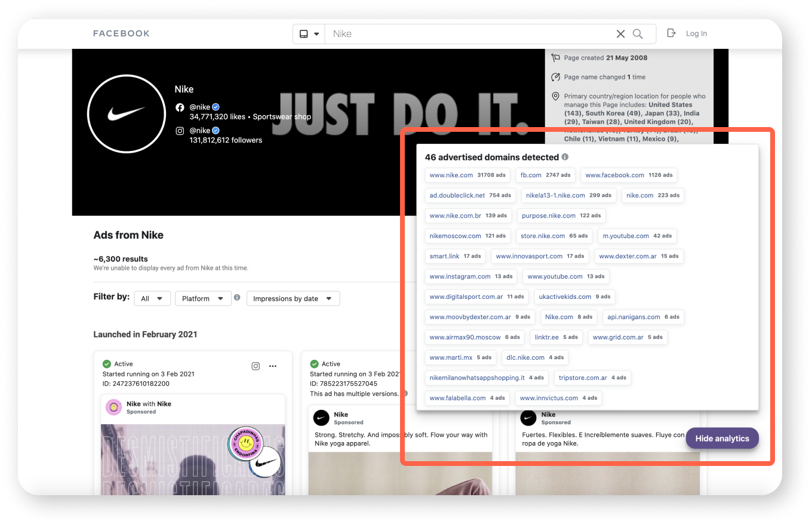The width and height of the screenshot is (812, 525).
Task: Open the Impressions by date dropdown
Action: point(293,298)
